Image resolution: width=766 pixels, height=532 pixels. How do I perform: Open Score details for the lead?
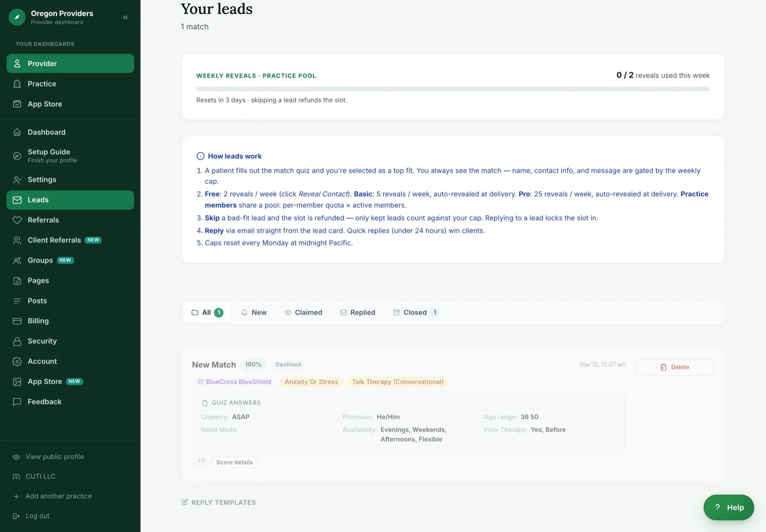(x=235, y=462)
